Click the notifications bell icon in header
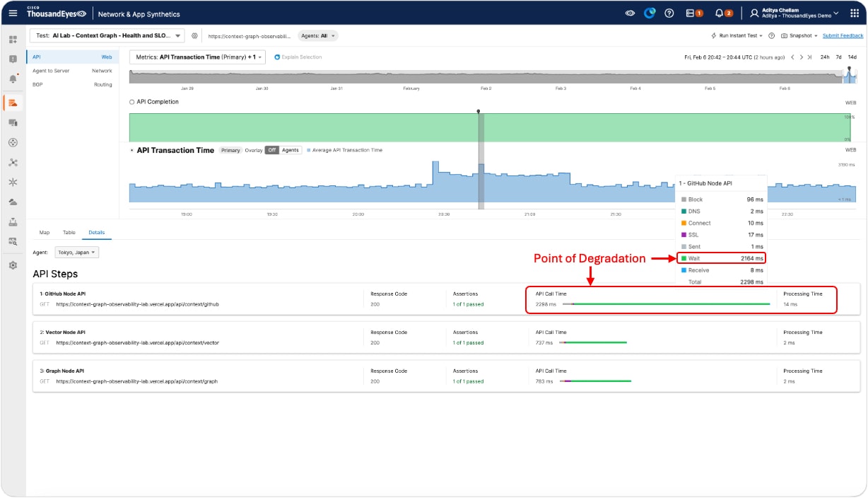 tap(719, 13)
